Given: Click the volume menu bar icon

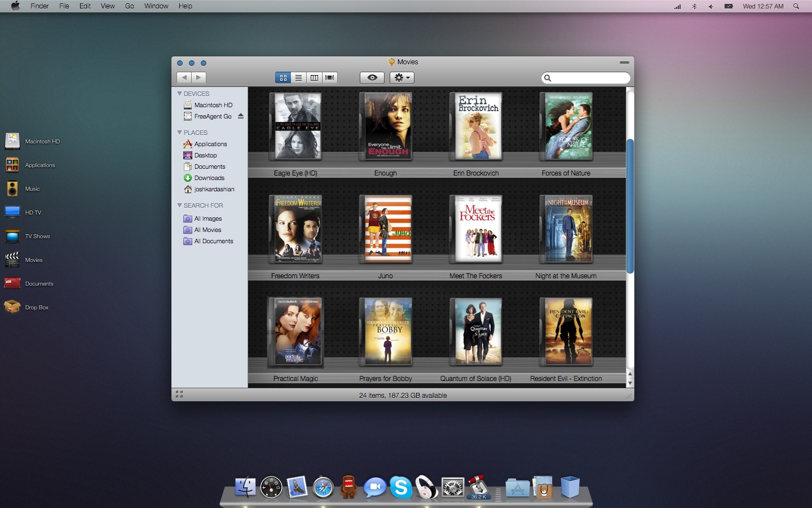Looking at the screenshot, I should point(711,6).
